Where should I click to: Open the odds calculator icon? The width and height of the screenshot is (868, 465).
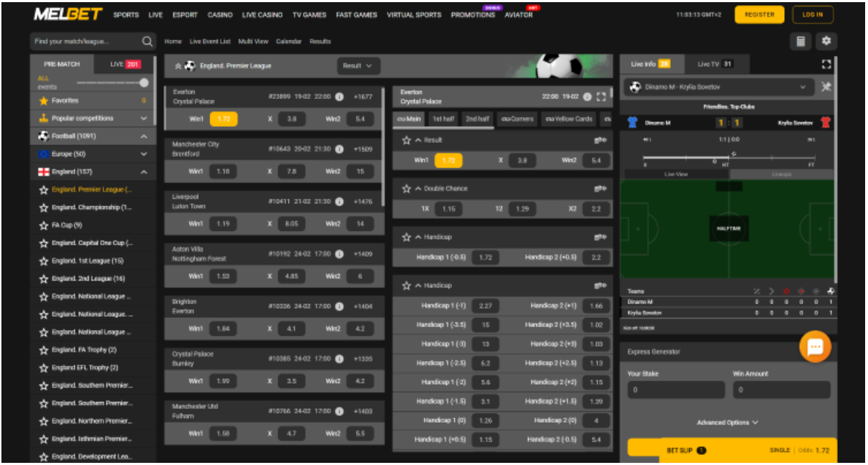coord(801,42)
